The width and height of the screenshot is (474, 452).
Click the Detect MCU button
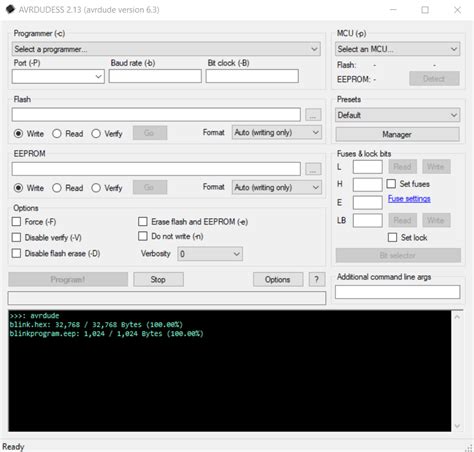pyautogui.click(x=434, y=79)
